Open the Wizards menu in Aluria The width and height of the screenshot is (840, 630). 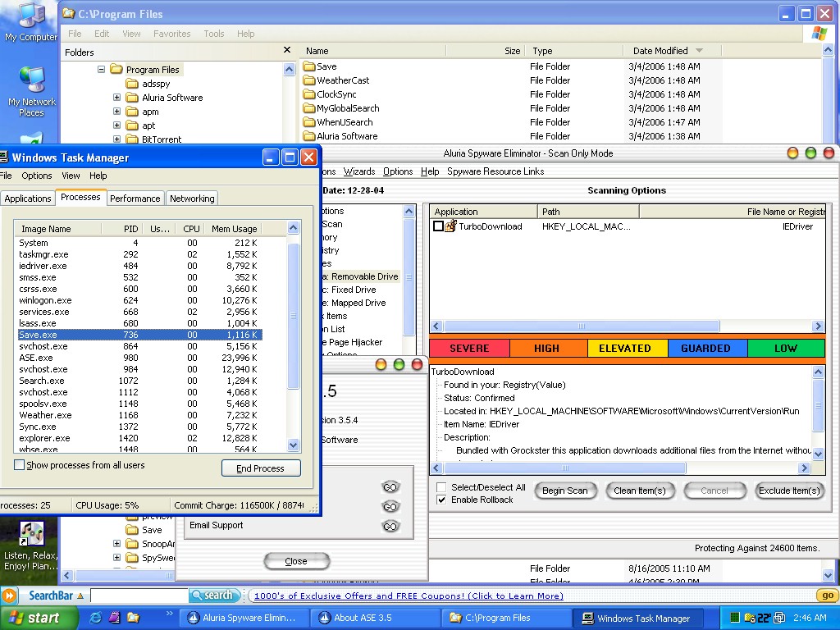point(359,171)
